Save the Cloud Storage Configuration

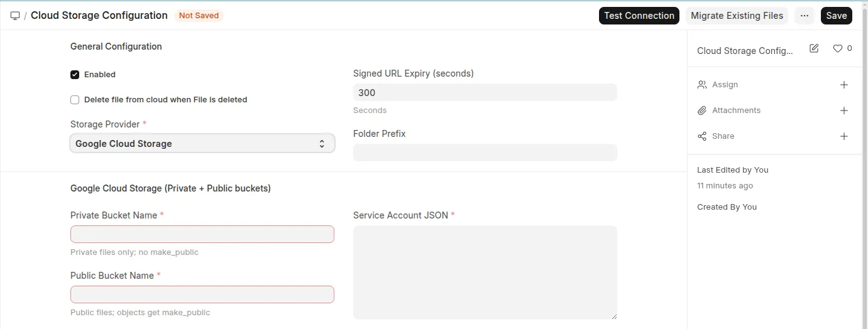836,16
